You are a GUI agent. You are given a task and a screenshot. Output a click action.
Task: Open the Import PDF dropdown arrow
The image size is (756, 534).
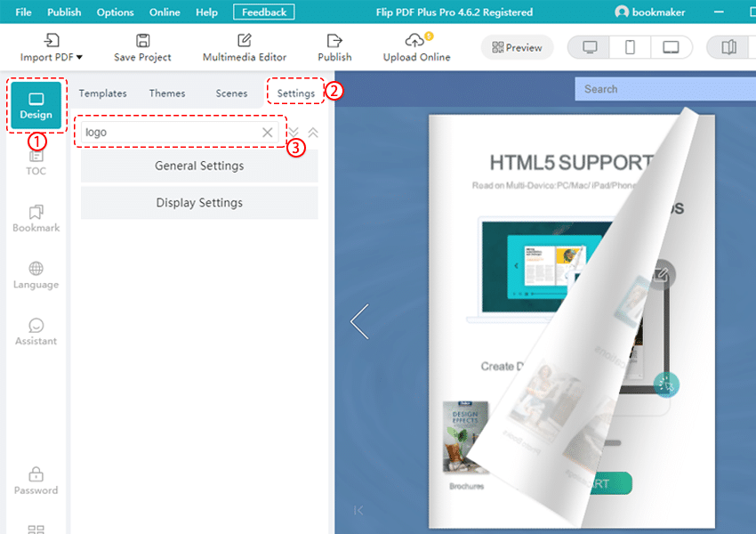click(x=79, y=57)
